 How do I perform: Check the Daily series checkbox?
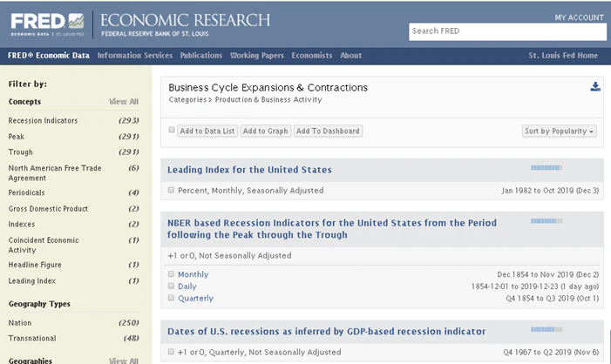point(171,286)
